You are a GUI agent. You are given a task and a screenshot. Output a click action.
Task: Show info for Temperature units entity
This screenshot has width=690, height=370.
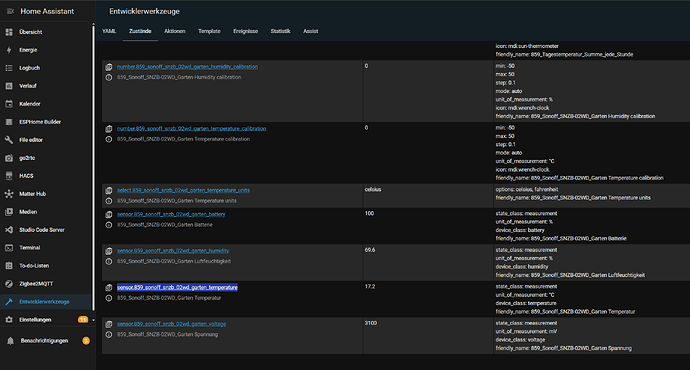pyautogui.click(x=109, y=201)
